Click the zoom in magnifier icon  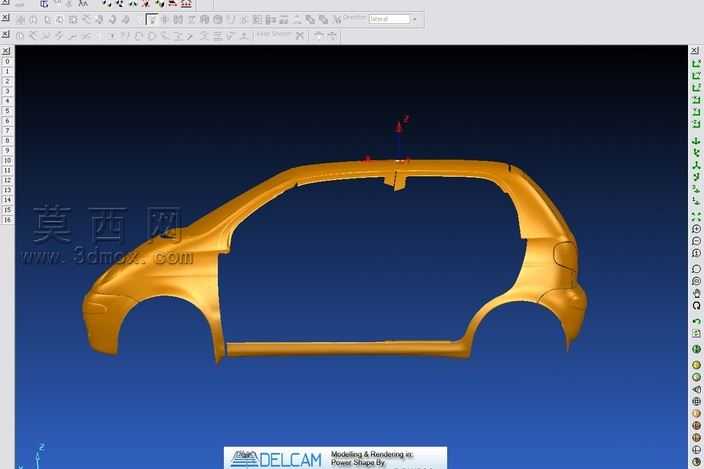[x=696, y=229]
